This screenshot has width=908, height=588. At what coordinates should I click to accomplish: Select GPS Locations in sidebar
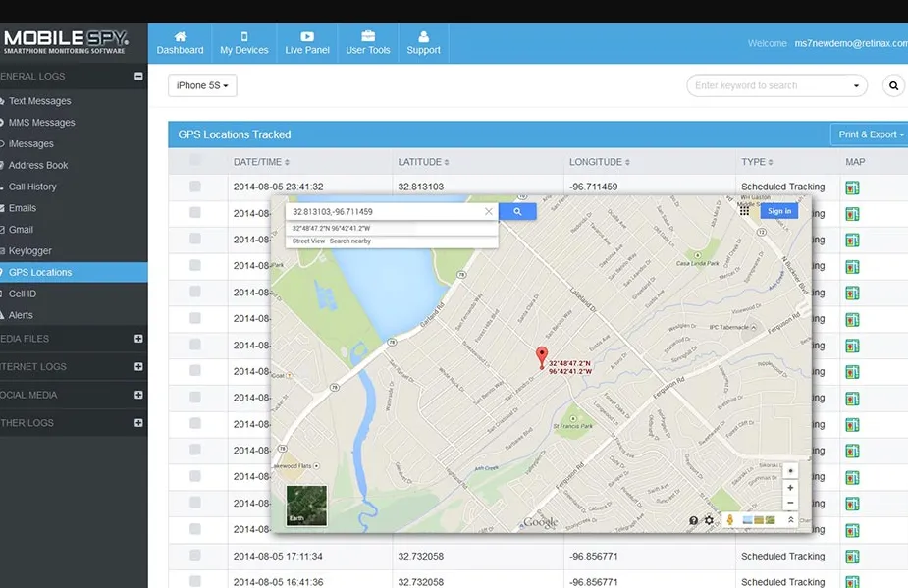point(74,272)
